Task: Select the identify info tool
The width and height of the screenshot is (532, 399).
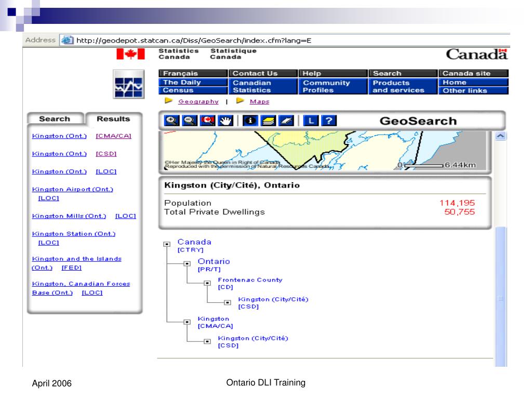Action: pos(250,121)
